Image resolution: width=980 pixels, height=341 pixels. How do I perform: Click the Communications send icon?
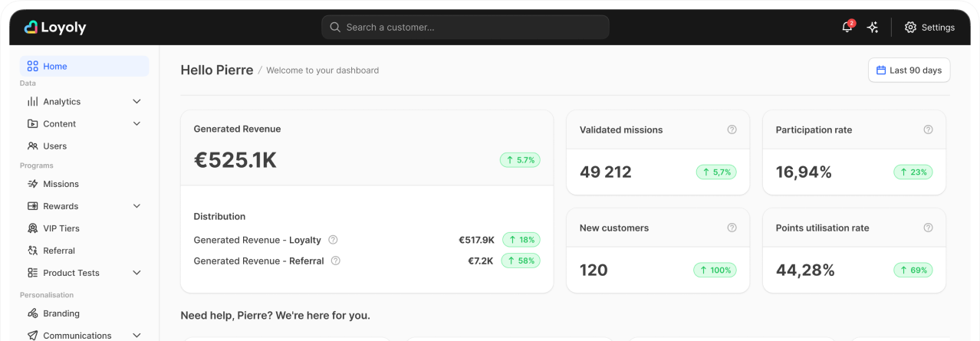(x=32, y=336)
